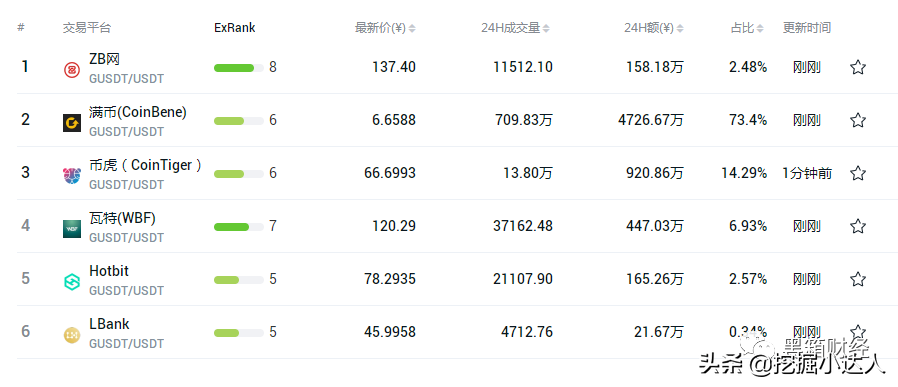The width and height of the screenshot is (898, 387).
Task: Click GUSDT/USDT pair under Hotbit
Action: point(127,291)
